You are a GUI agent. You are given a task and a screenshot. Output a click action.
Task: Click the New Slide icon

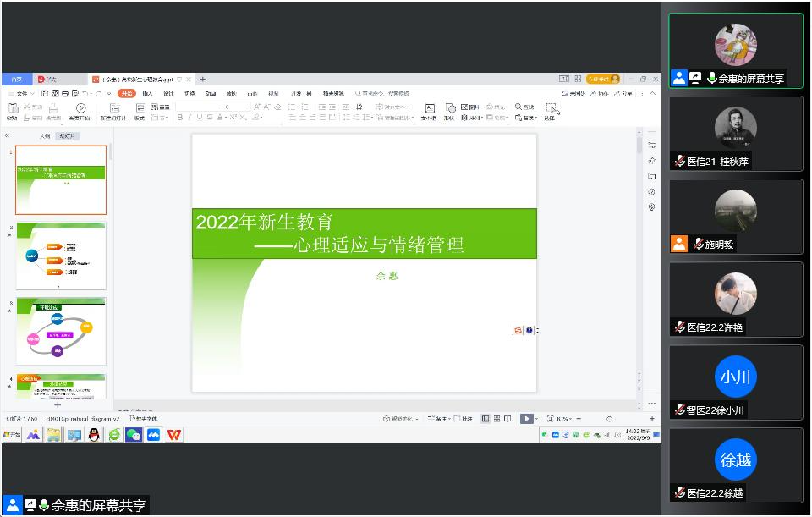coord(114,107)
